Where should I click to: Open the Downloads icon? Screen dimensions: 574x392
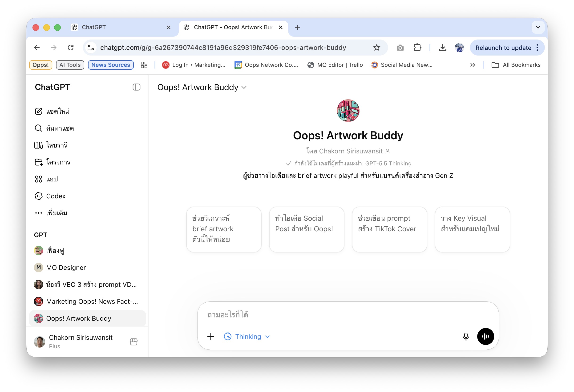[442, 47]
